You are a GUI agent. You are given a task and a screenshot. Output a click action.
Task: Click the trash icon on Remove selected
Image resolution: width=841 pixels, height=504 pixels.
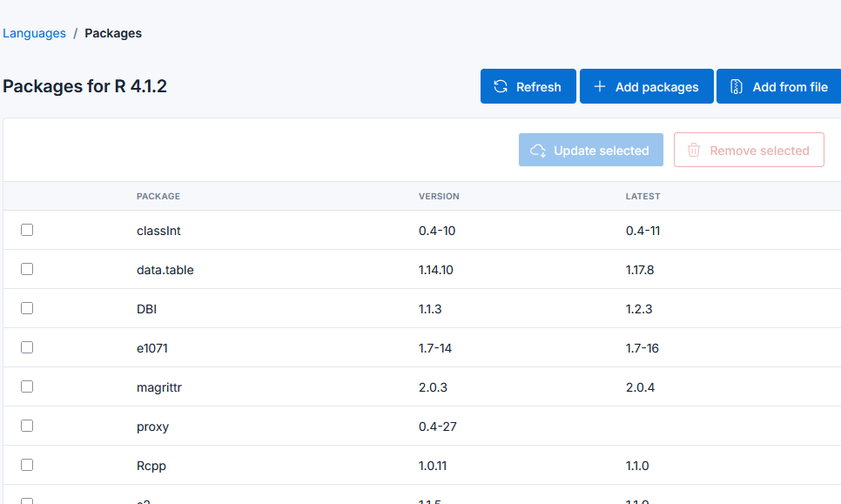click(x=693, y=150)
